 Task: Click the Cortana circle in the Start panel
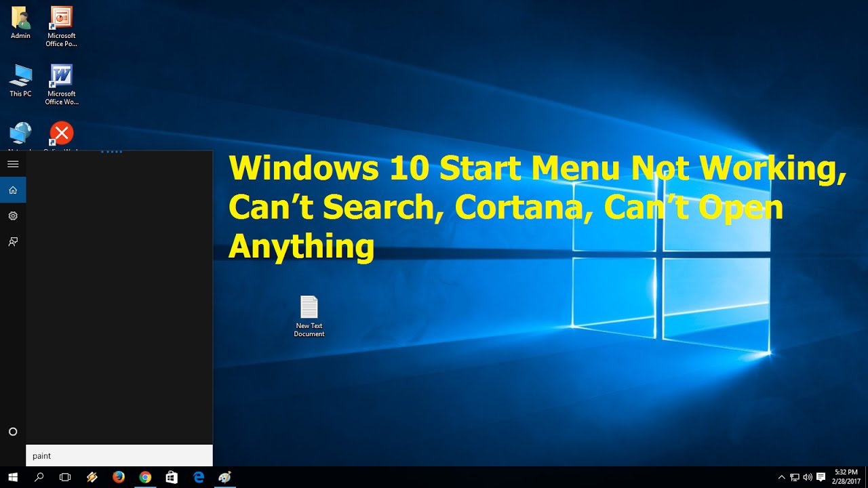pyautogui.click(x=13, y=432)
